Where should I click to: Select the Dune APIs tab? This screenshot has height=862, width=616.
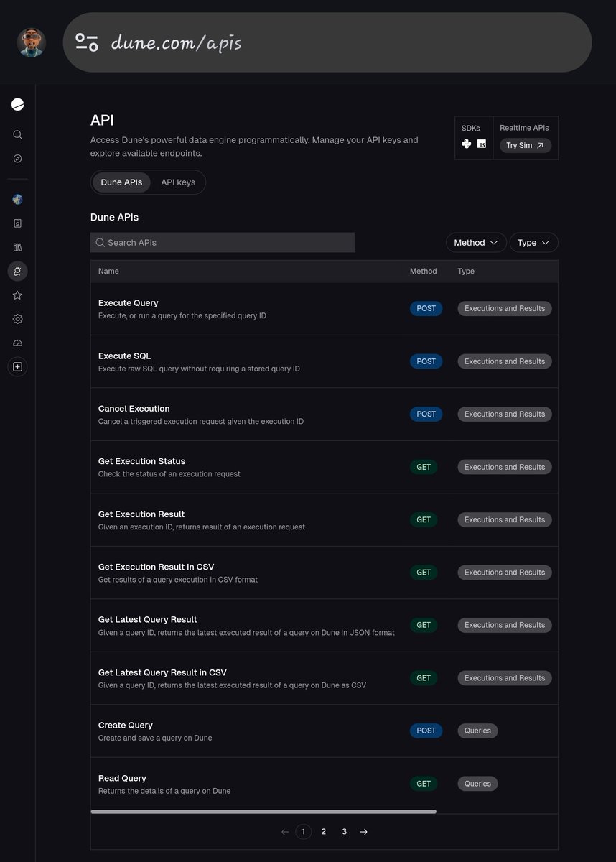pyautogui.click(x=121, y=182)
